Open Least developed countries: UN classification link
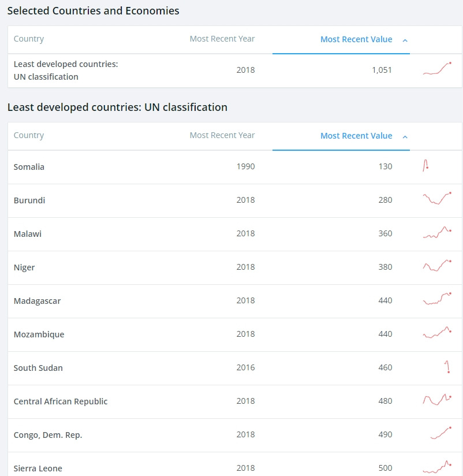The height and width of the screenshot is (476, 463). pos(65,70)
